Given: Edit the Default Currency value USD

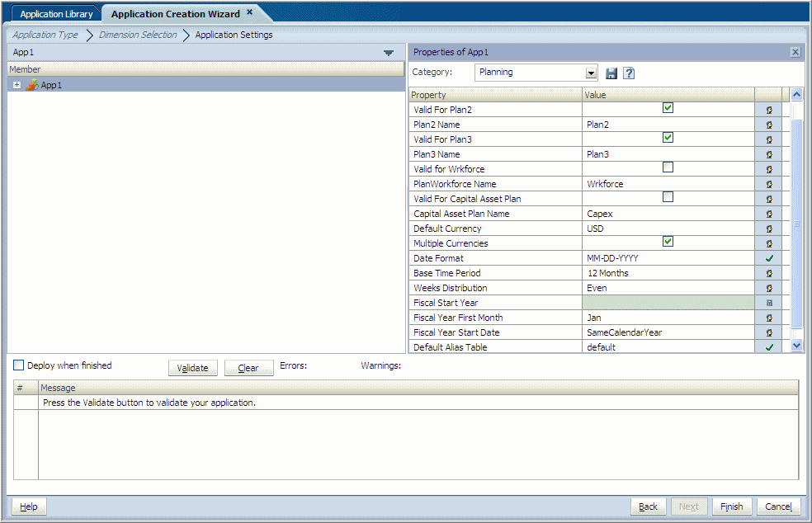Looking at the screenshot, I should pos(668,229).
